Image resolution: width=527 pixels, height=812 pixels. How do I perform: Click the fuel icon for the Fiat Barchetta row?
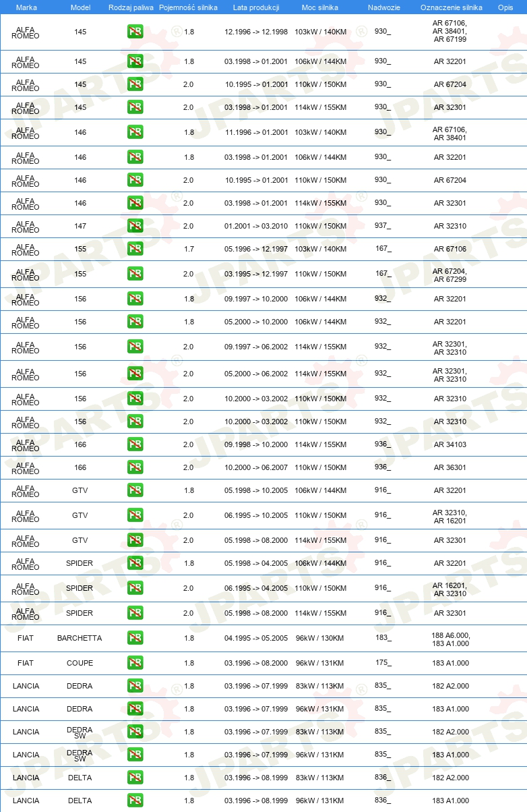(135, 638)
